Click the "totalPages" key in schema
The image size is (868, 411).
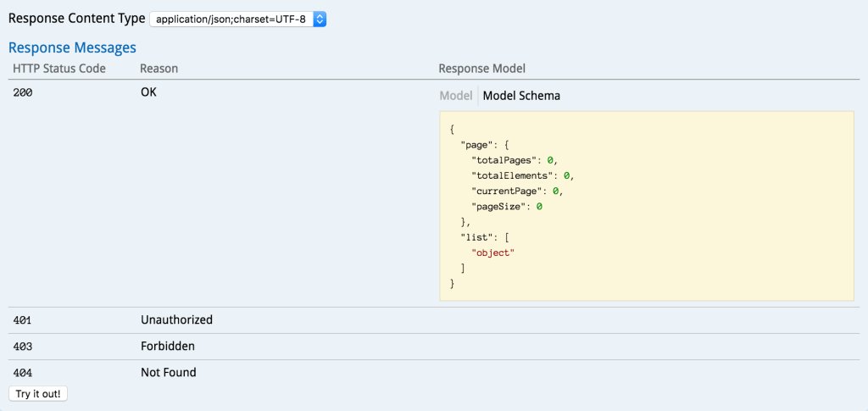(504, 160)
